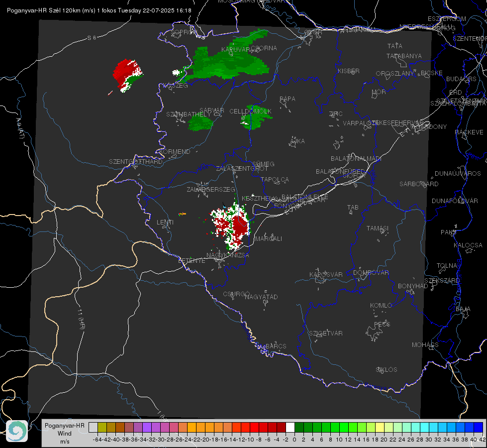The width and height of the screenshot is (487, 448).
Task: Click the SZENTGOTTHARD label
Action: coord(136,162)
